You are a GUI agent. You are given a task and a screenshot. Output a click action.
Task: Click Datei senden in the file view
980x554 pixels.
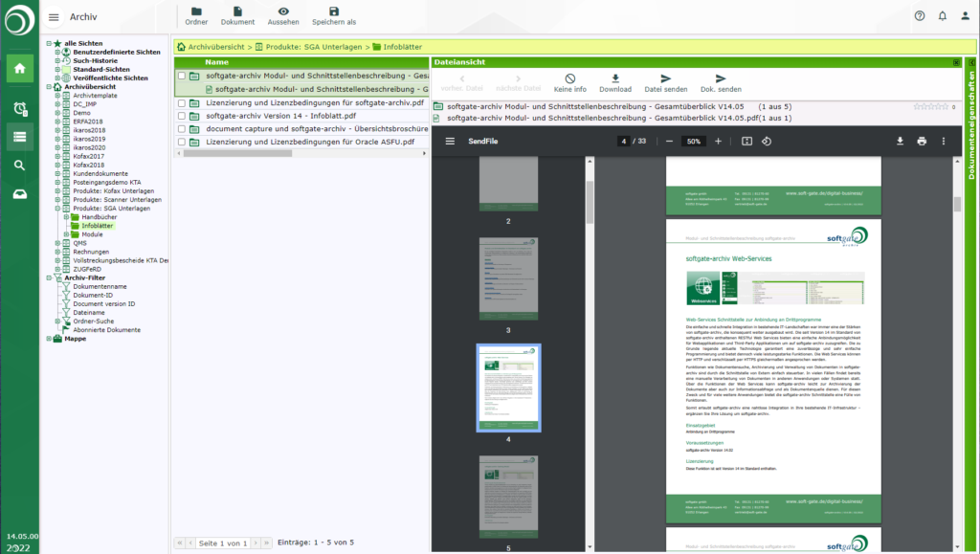(x=666, y=83)
